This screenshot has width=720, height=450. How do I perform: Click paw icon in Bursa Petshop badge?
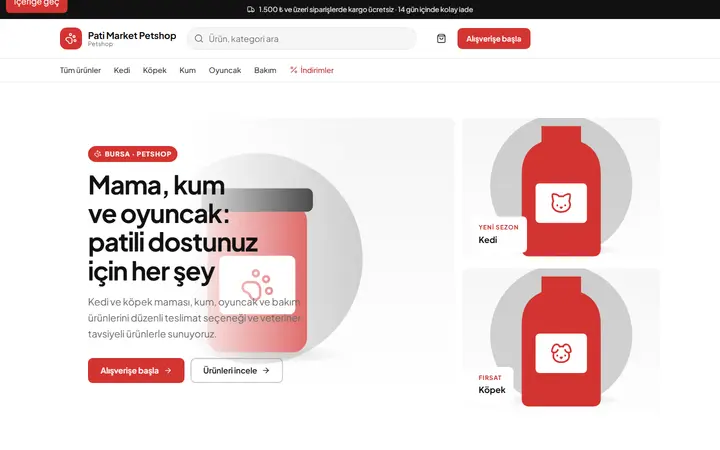click(x=97, y=154)
